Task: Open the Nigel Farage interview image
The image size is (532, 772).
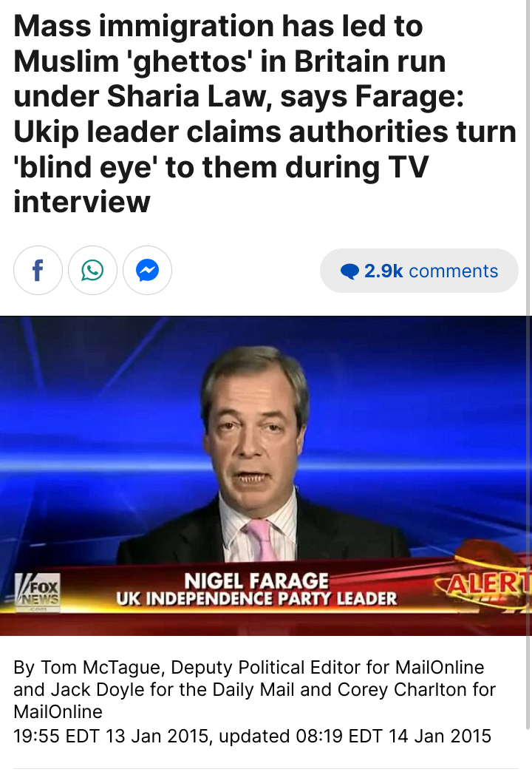Action: 266,475
